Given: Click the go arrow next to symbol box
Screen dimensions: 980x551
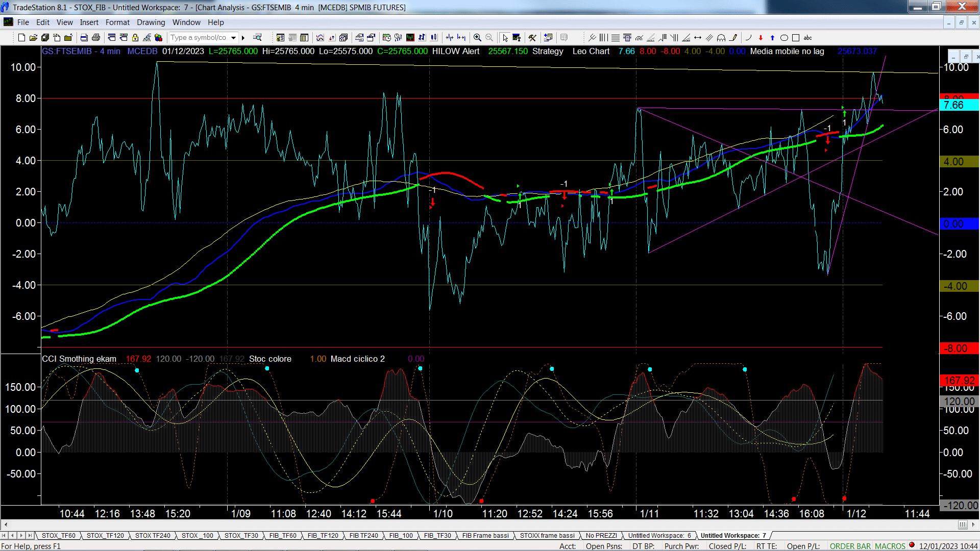Looking at the screenshot, I should pyautogui.click(x=243, y=38).
